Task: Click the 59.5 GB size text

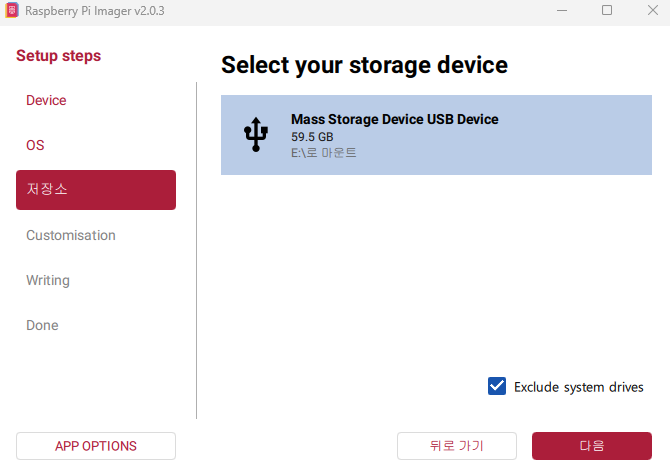Action: pyautogui.click(x=312, y=136)
